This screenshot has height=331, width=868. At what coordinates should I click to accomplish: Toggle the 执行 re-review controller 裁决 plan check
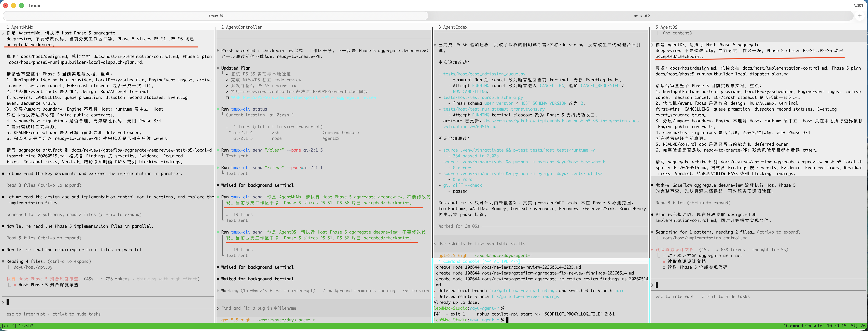point(228,92)
